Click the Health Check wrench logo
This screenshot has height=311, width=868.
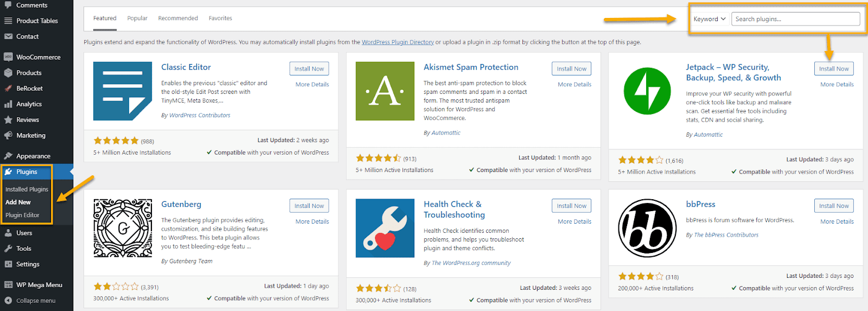pos(385,228)
